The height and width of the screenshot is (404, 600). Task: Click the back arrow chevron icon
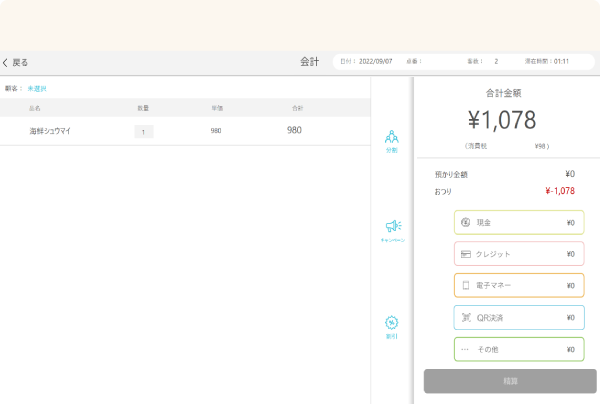click(5, 62)
